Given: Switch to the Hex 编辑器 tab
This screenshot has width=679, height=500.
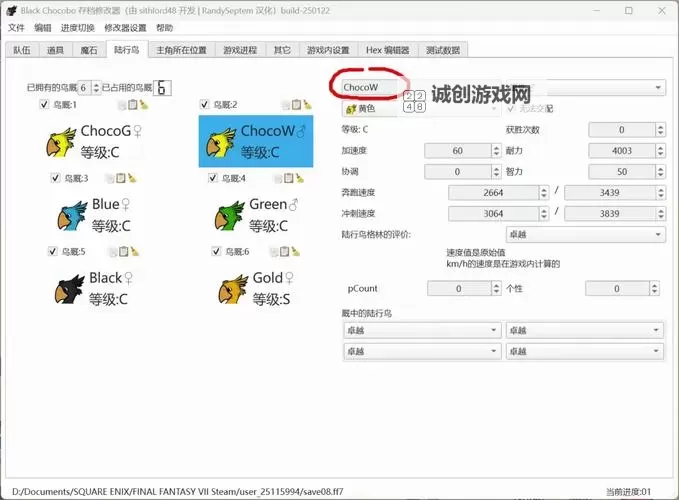Looking at the screenshot, I should coord(388,50).
